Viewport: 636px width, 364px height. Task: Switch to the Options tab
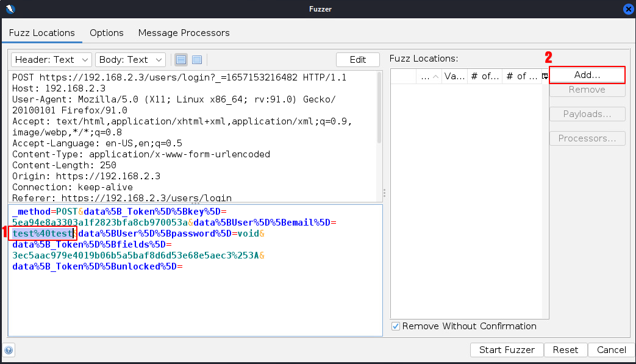click(107, 33)
